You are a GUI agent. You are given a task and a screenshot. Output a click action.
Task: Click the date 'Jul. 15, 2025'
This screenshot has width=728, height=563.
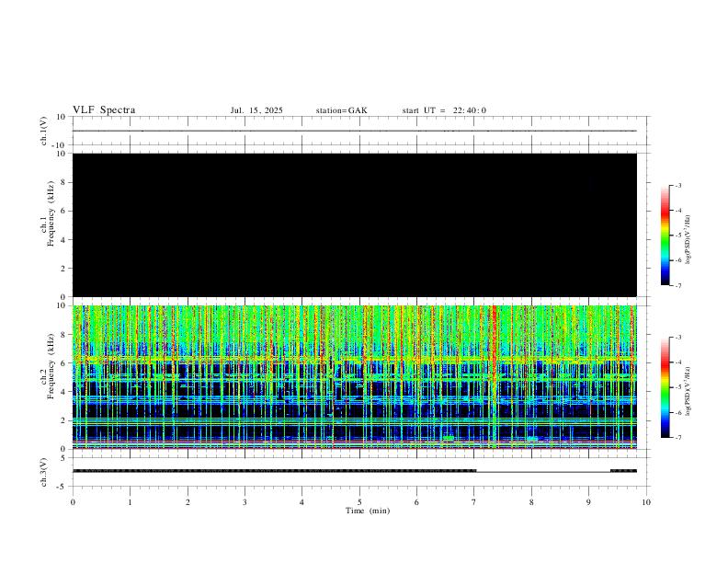[x=256, y=110]
